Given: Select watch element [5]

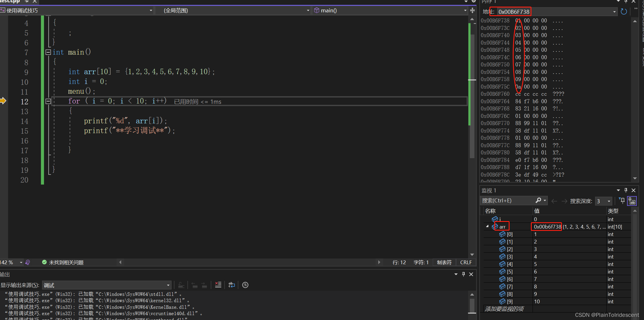Looking at the screenshot, I should (x=557, y=272).
